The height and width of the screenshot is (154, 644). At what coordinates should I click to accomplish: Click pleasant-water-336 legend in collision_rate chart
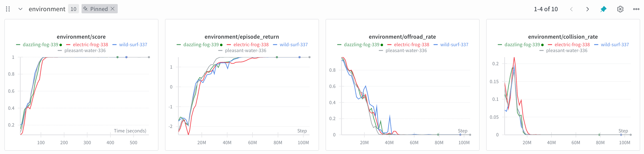[567, 50]
